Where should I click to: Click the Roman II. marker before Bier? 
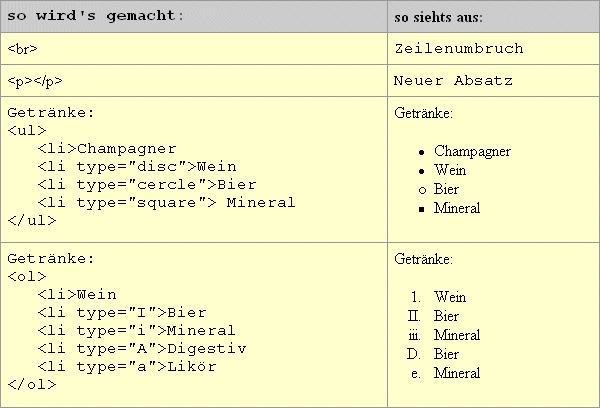coord(414,316)
